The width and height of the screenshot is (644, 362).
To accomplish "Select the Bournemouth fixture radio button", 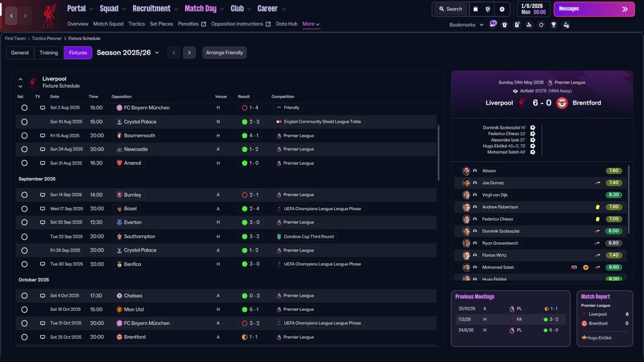I will click(24, 136).
